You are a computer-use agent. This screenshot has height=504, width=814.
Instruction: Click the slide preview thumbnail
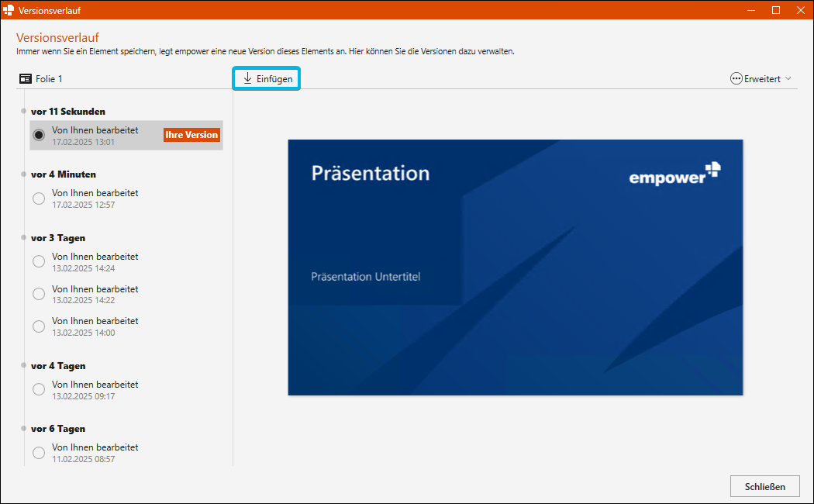coord(516,268)
